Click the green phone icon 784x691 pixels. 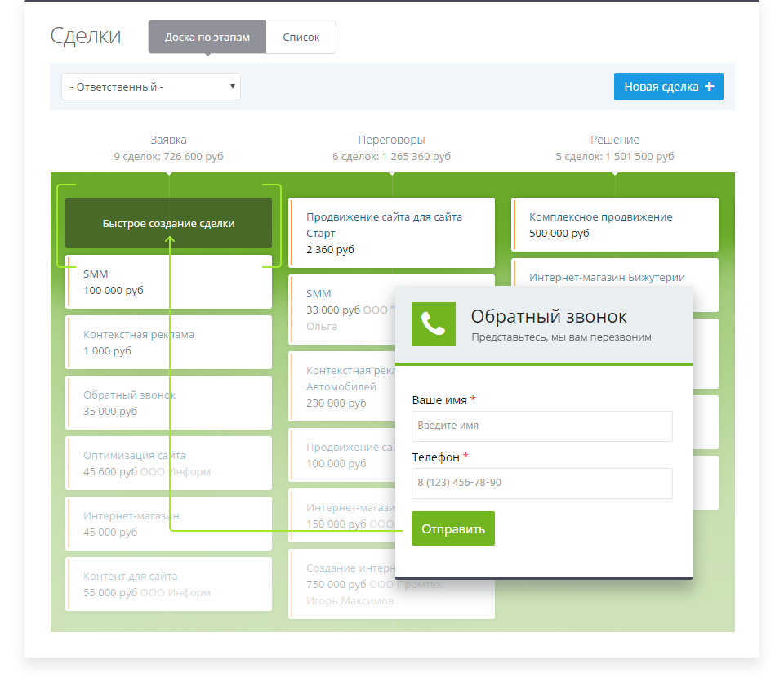coord(434,324)
